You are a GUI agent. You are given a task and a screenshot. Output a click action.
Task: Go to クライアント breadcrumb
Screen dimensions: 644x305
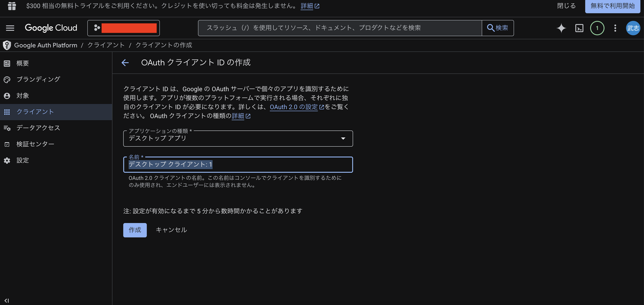coord(106,45)
